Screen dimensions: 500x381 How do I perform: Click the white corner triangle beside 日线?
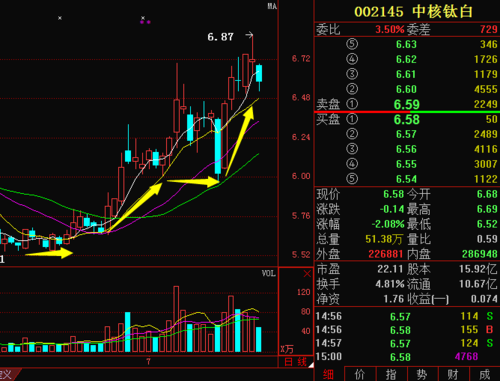311,365
